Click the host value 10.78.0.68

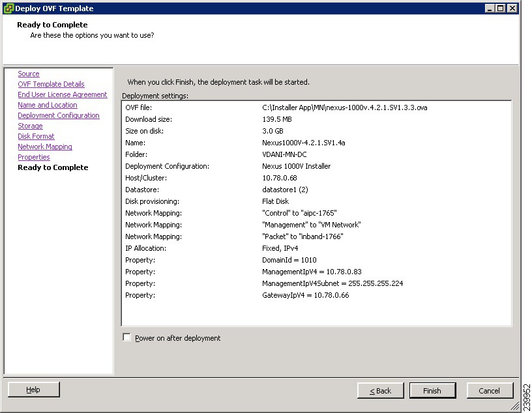[x=279, y=178]
